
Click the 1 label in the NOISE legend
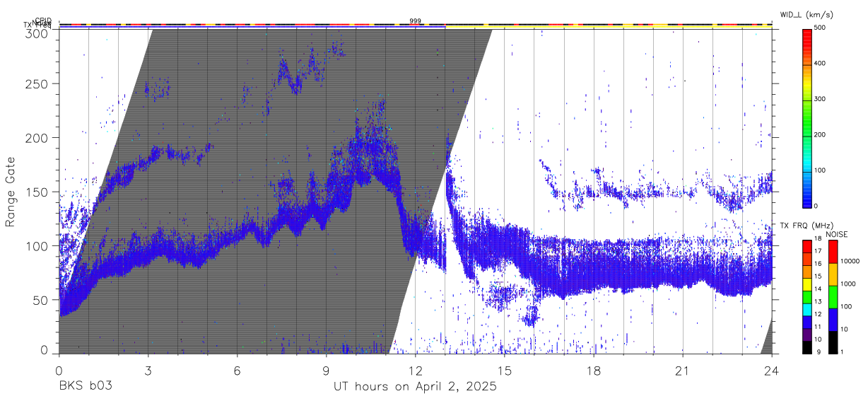click(843, 352)
